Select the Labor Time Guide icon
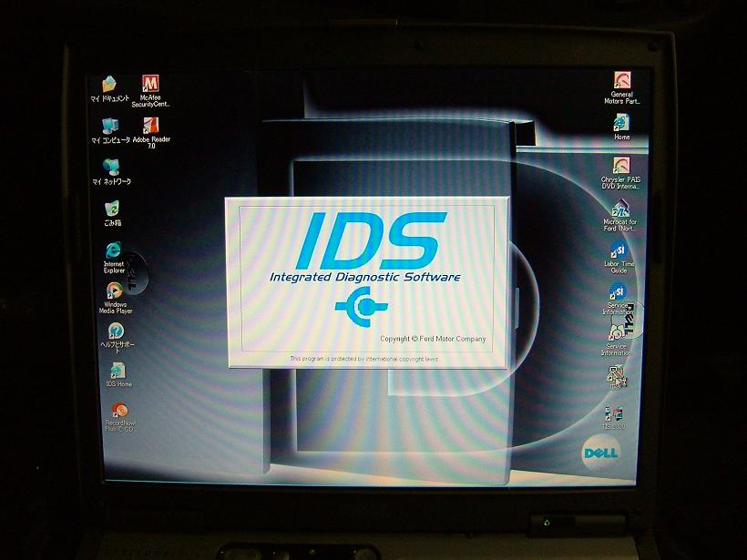The image size is (747, 560). coord(619,257)
